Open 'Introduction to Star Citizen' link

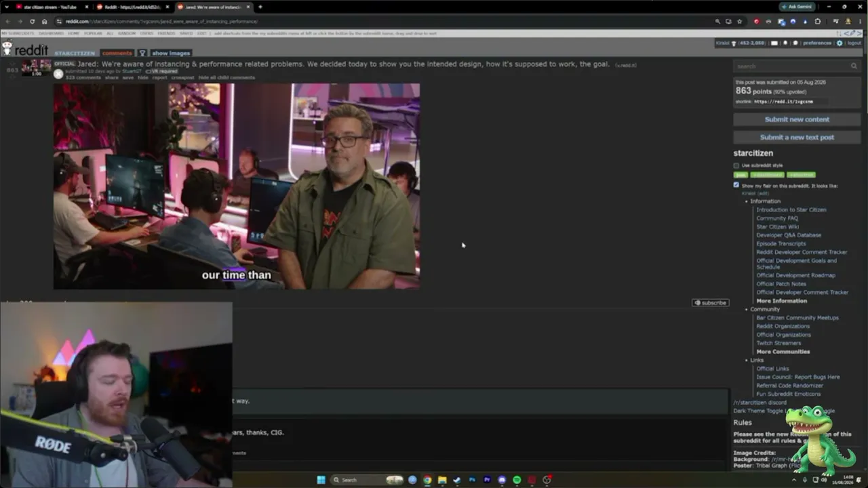791,210
